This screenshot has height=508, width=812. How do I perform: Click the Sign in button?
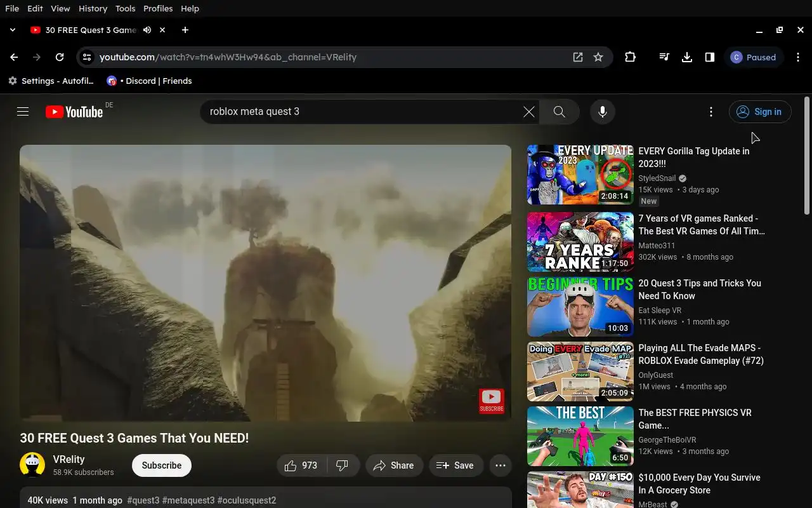[x=760, y=112]
